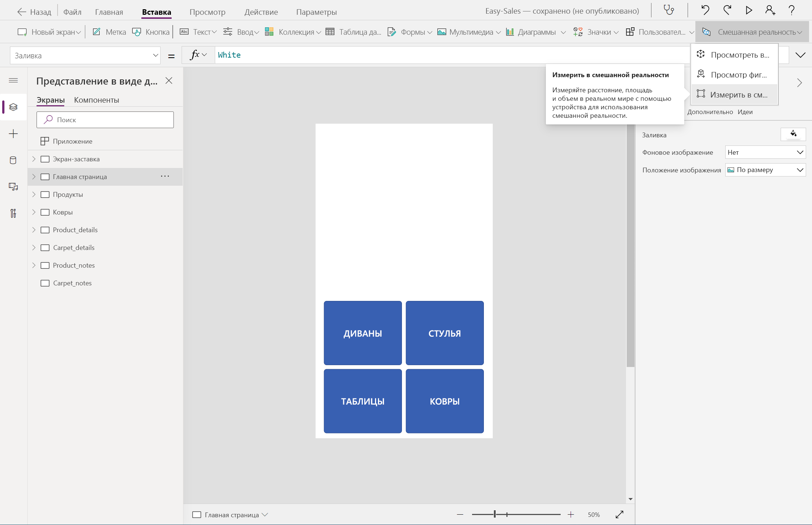Open the Заливка property dropdown
The width and height of the screenshot is (812, 525).
tap(85, 55)
